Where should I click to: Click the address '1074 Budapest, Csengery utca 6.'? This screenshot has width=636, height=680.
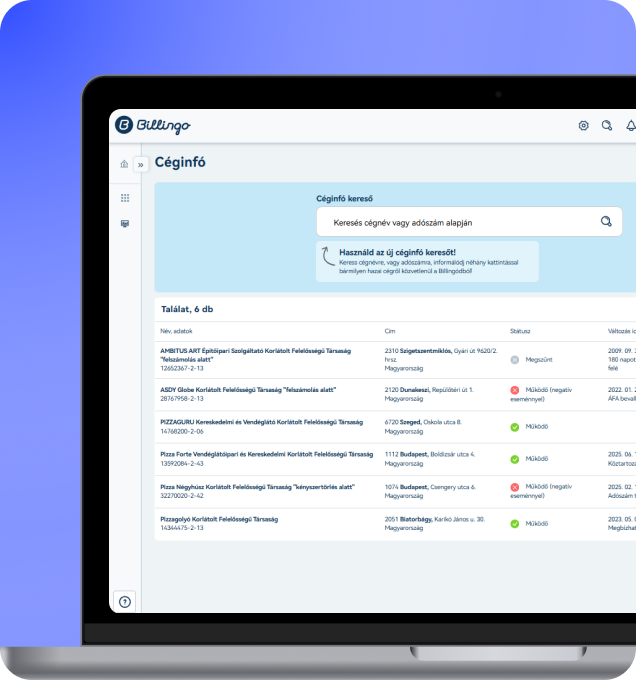(x=431, y=487)
